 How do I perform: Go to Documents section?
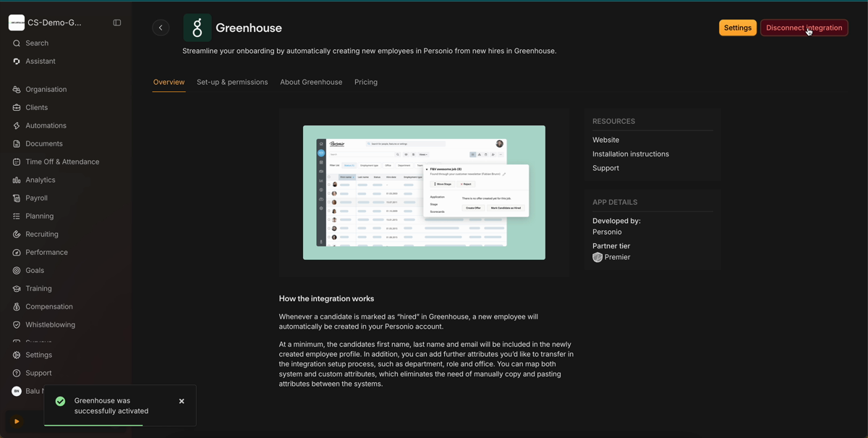[x=44, y=144]
